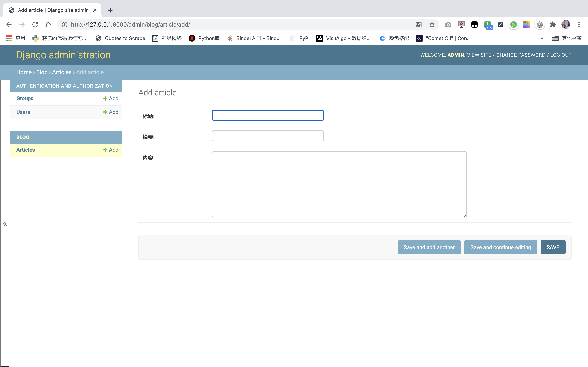This screenshot has height=367, width=588.
Task: Click the plus Add icon beside Articles
Action: [105, 150]
